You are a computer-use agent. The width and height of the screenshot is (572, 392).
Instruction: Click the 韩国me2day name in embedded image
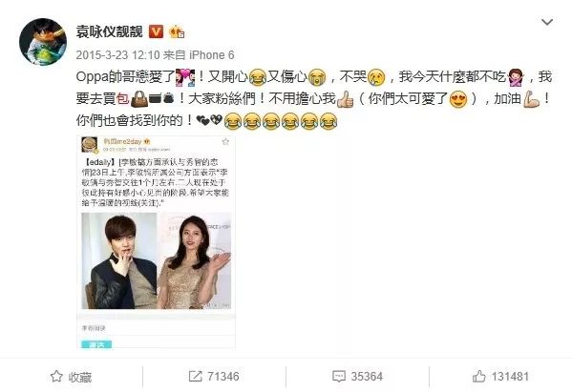[123, 141]
